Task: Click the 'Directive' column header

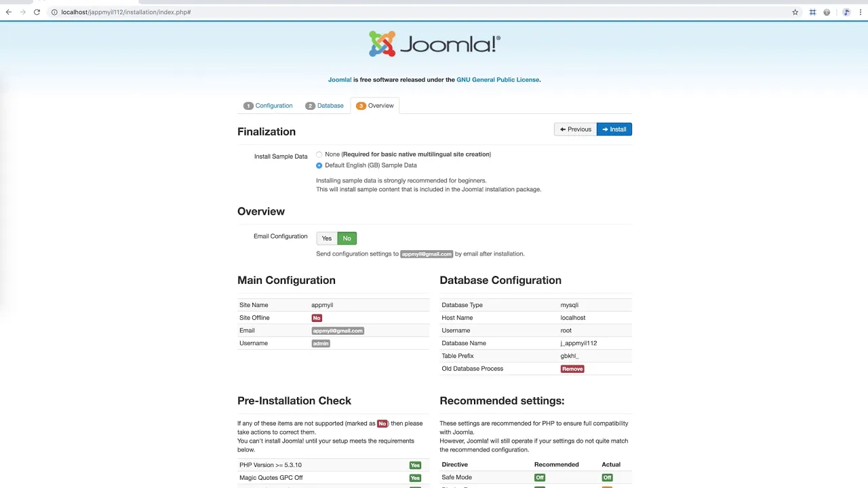Action: click(x=455, y=465)
